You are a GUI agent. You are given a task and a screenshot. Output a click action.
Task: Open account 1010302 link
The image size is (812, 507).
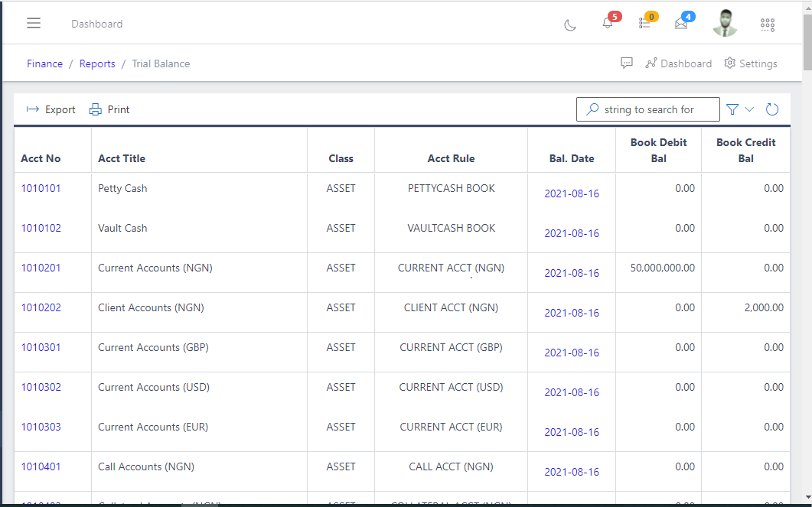(x=41, y=388)
